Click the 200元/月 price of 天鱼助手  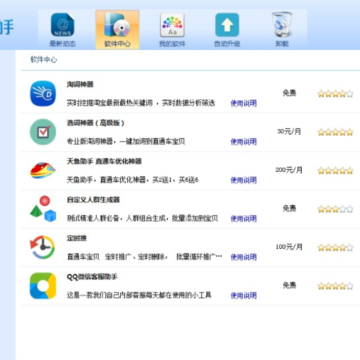[x=289, y=170]
